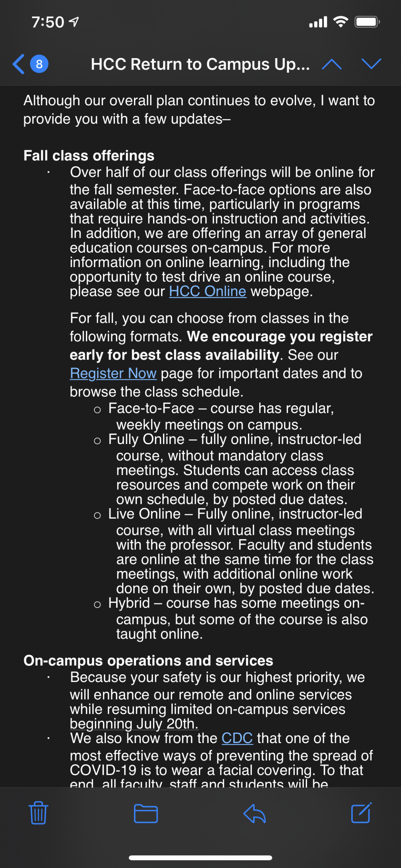Screen dimensions: 401x868
Task: Tap the email subject HCC Return to Campus
Action: 200,64
